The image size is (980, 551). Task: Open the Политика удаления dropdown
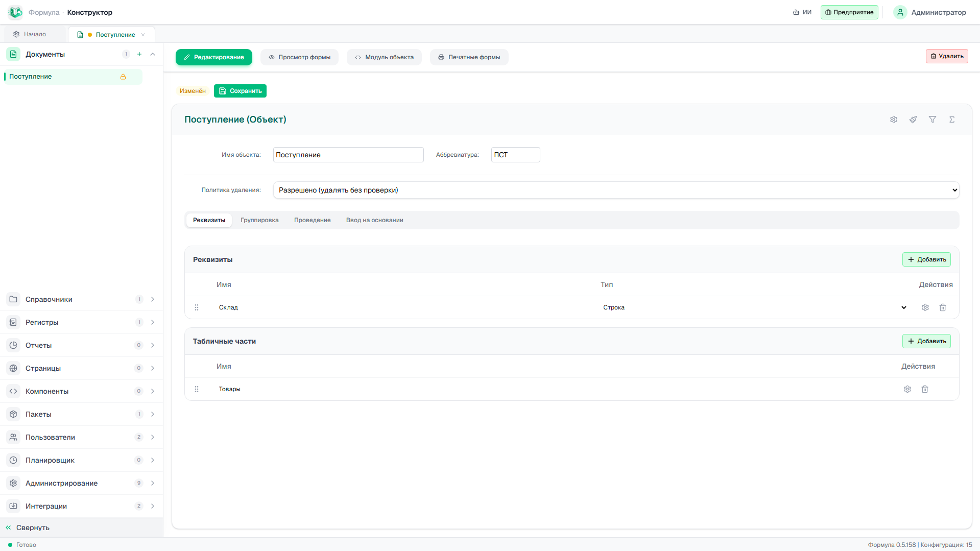click(x=616, y=190)
